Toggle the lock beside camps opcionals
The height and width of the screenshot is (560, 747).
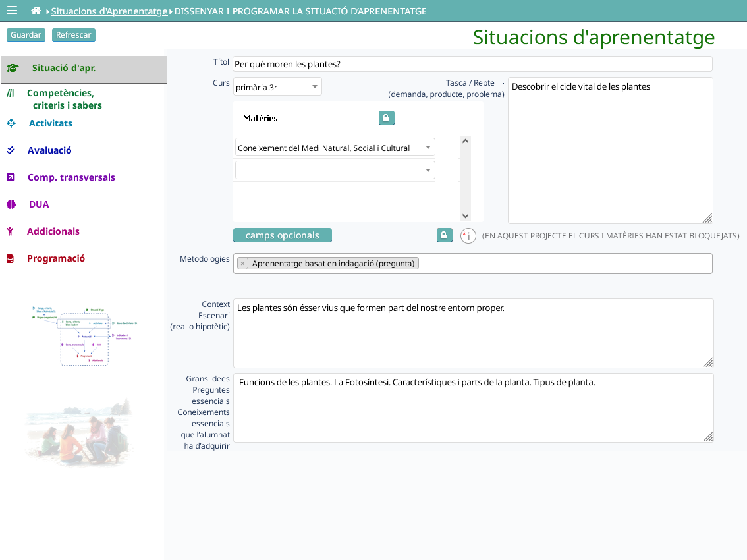pos(444,235)
